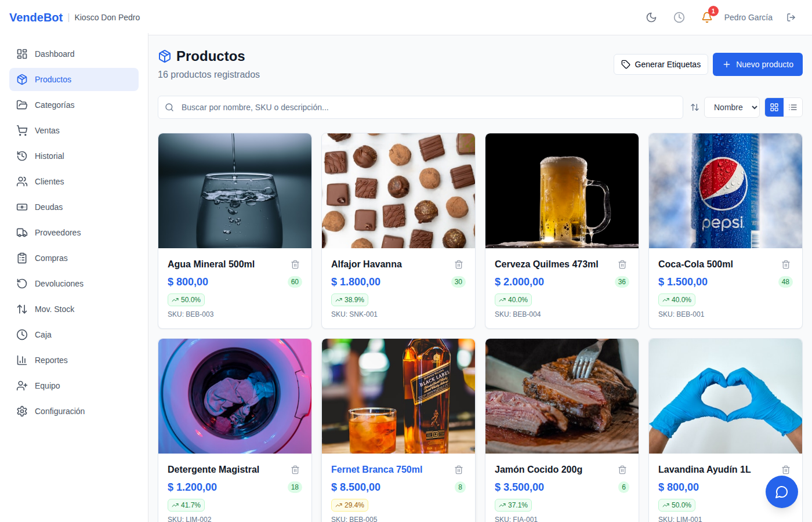Image resolution: width=812 pixels, height=522 pixels.
Task: Click SKU: SNK-001 label
Action: [x=354, y=314]
